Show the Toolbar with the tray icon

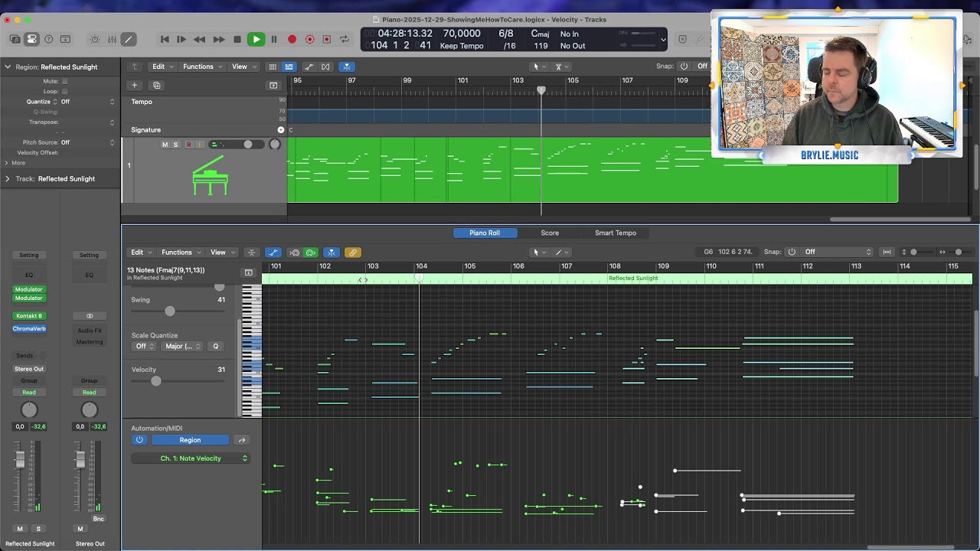click(65, 39)
